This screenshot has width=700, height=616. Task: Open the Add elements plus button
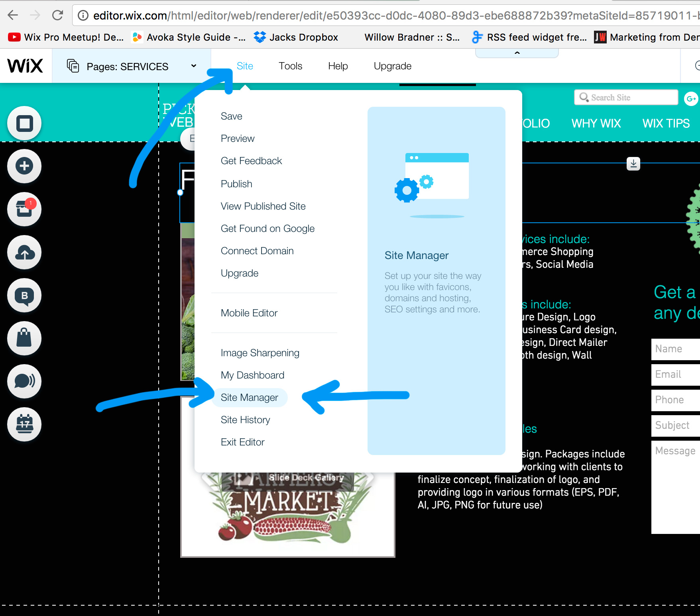[24, 166]
